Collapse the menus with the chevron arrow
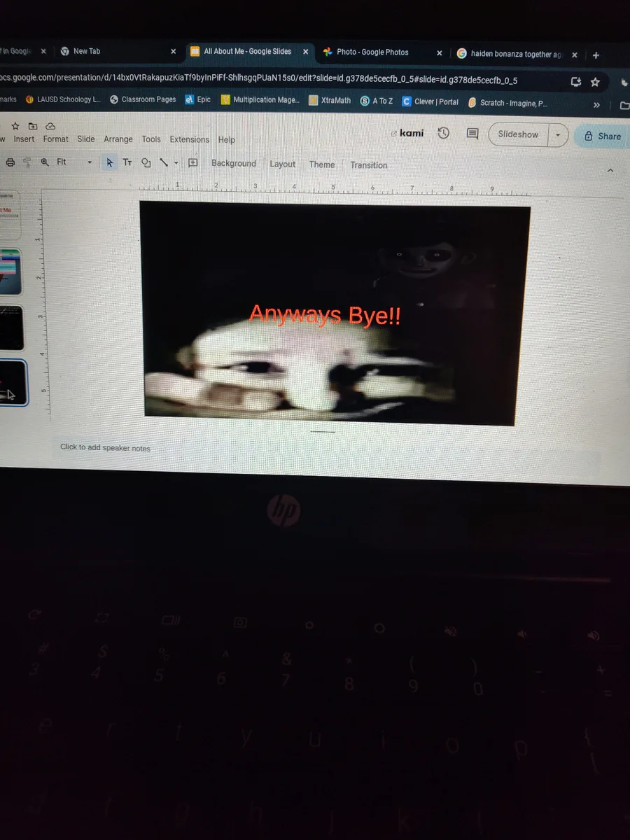Screen dimensions: 630x840 (x=610, y=171)
